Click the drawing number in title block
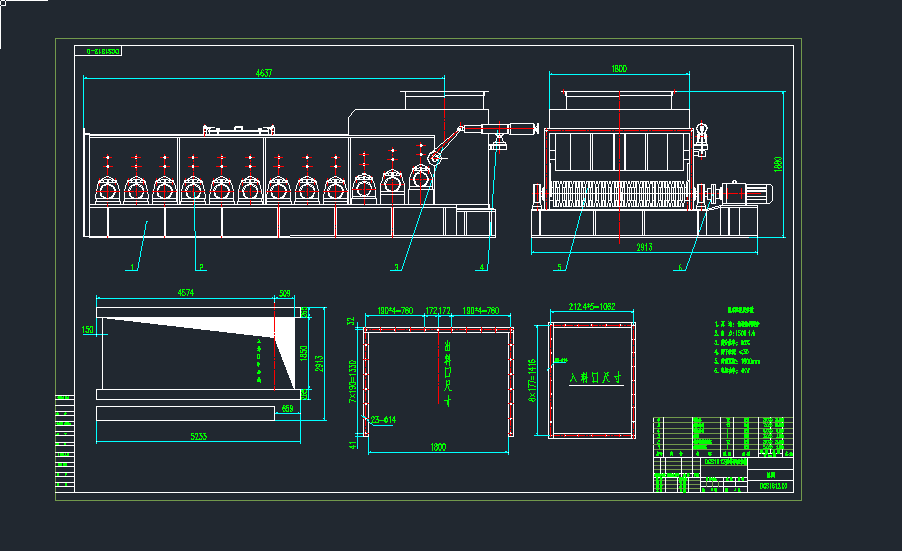The image size is (902, 551). [x=774, y=487]
